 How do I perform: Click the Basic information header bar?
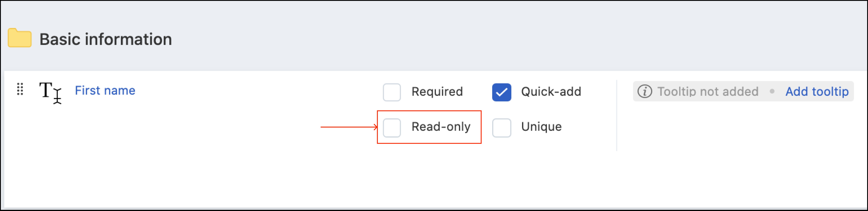click(434, 36)
